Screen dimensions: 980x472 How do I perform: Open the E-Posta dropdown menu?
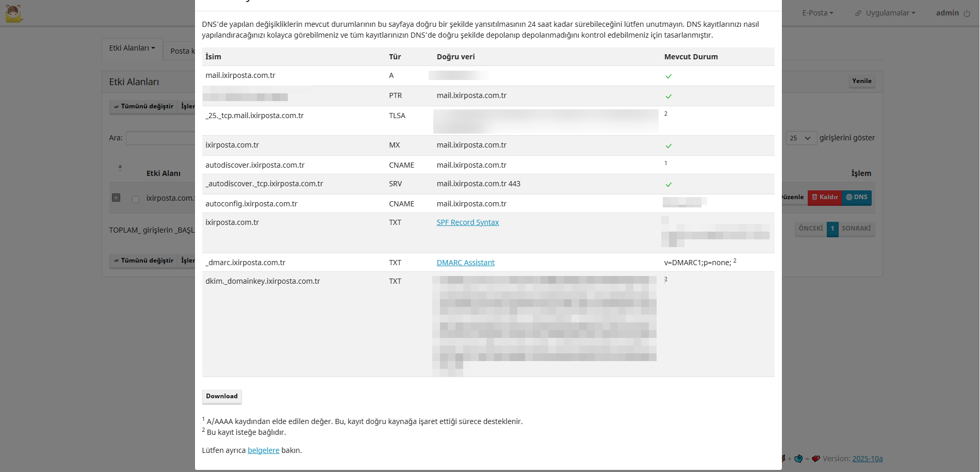click(x=817, y=13)
